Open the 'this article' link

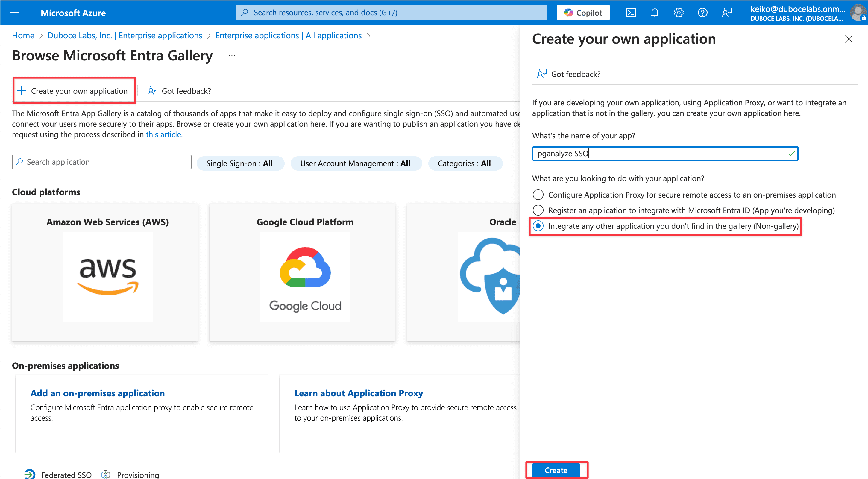(164, 134)
